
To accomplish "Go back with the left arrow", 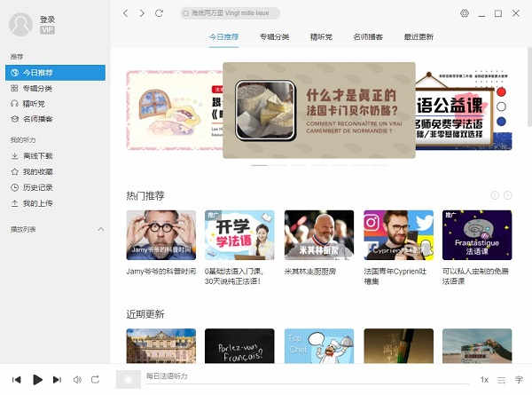I will [x=126, y=13].
